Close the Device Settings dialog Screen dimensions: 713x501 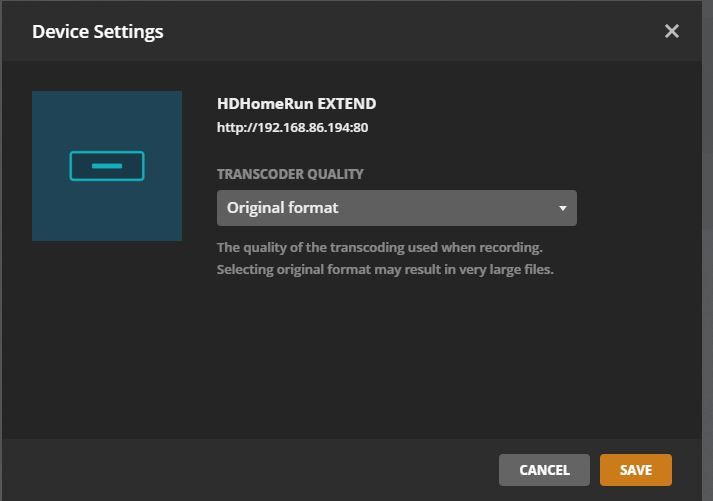click(671, 31)
